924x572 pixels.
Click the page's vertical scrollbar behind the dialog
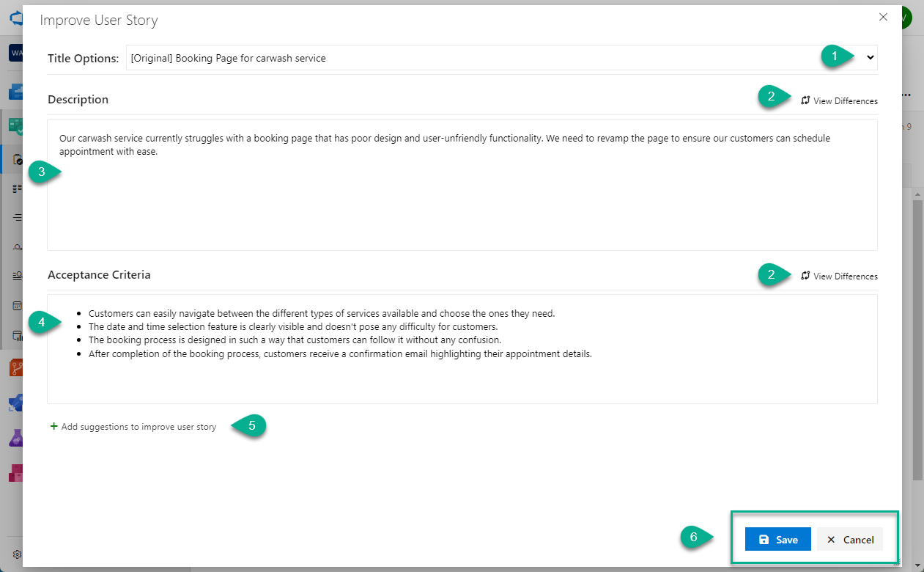917,330
